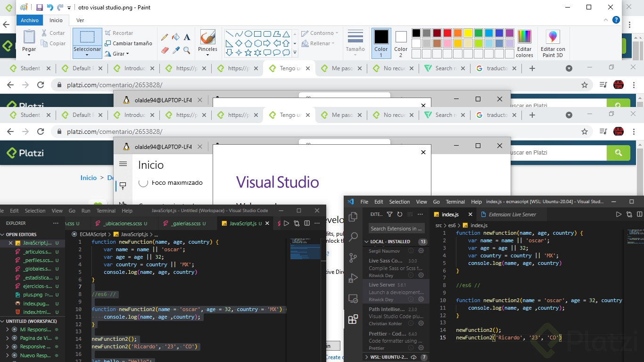Open Run and Debug in right VS Code
The width and height of the screenshot is (644, 362).
[x=353, y=278]
